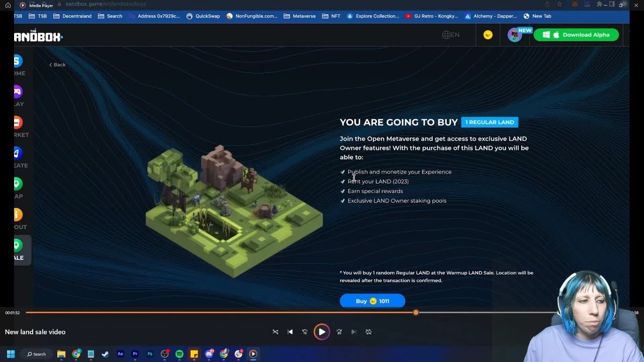Image resolution: width=644 pixels, height=362 pixels.
Task: Toggle repeat mode in the media player
Action: point(369,332)
